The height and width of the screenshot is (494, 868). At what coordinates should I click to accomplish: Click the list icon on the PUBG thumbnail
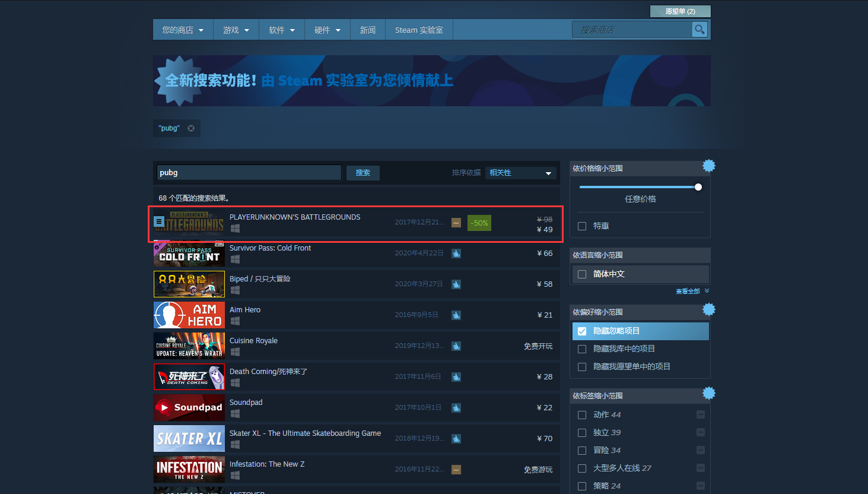coord(159,221)
